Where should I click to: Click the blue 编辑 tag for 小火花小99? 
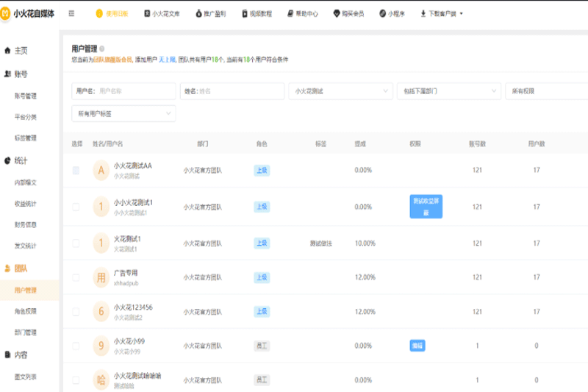[417, 345]
